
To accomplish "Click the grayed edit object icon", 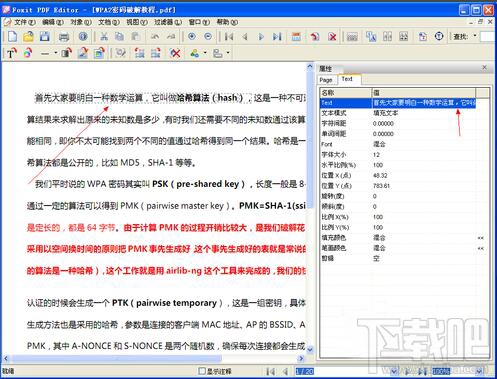I will coord(120,53).
